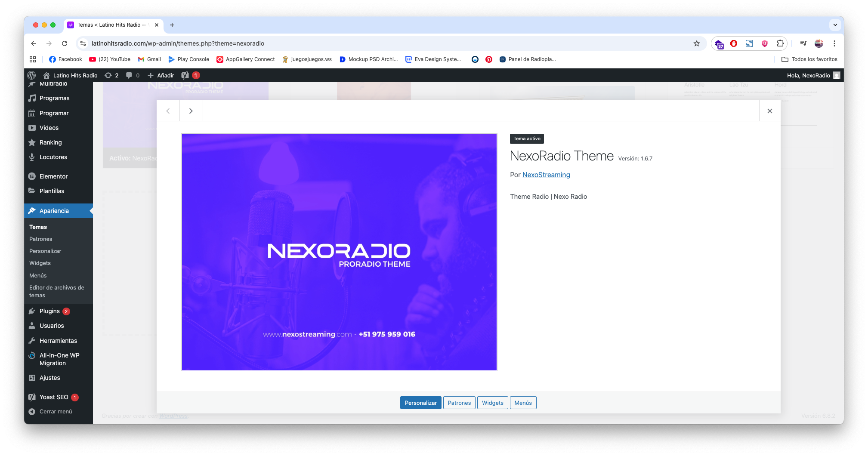
Task: Click the NexoRadio theme screenshot
Action: click(339, 252)
